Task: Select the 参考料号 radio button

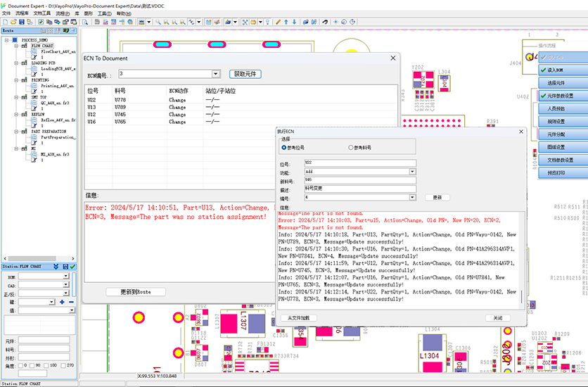Action: (351, 148)
